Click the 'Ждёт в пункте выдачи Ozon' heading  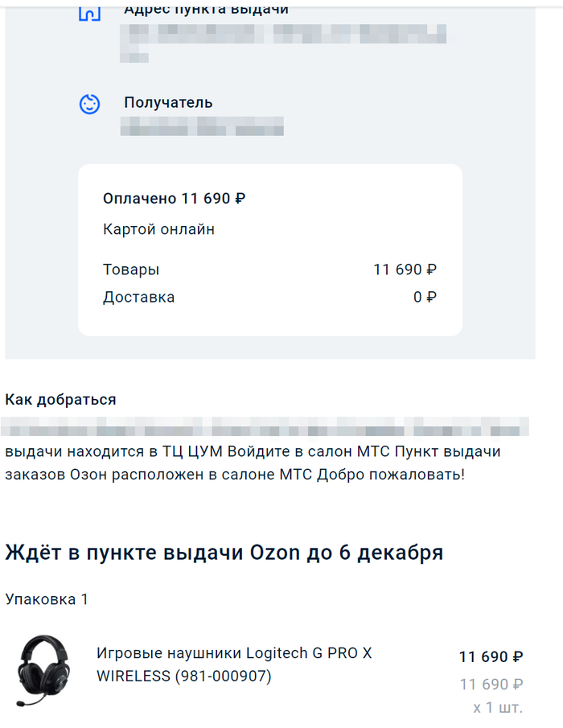(224, 553)
